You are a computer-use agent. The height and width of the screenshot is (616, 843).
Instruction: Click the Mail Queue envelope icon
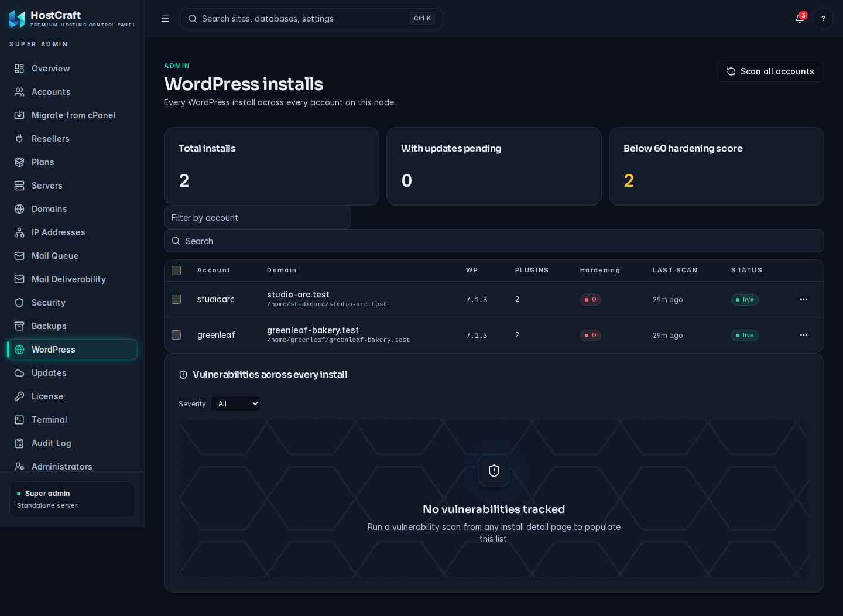click(19, 256)
